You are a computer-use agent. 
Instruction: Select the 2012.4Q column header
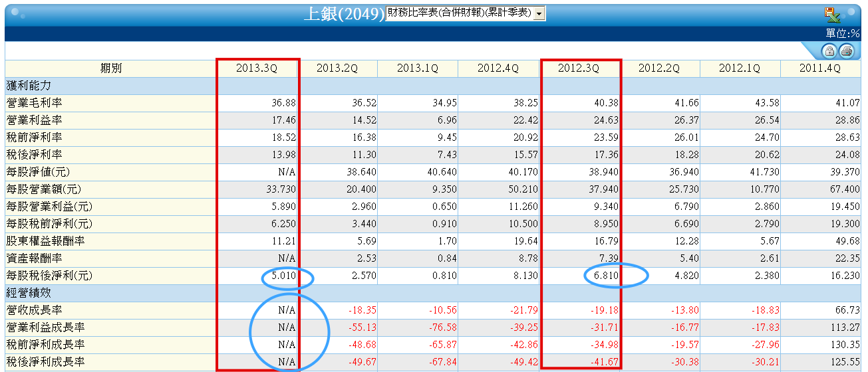coord(498,68)
